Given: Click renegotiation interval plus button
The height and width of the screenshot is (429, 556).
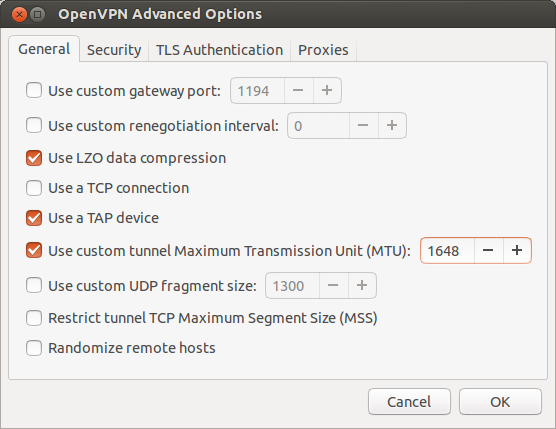Looking at the screenshot, I should [392, 125].
